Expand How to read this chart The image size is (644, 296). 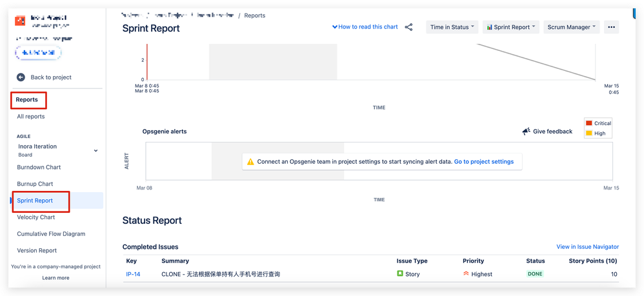tap(365, 26)
